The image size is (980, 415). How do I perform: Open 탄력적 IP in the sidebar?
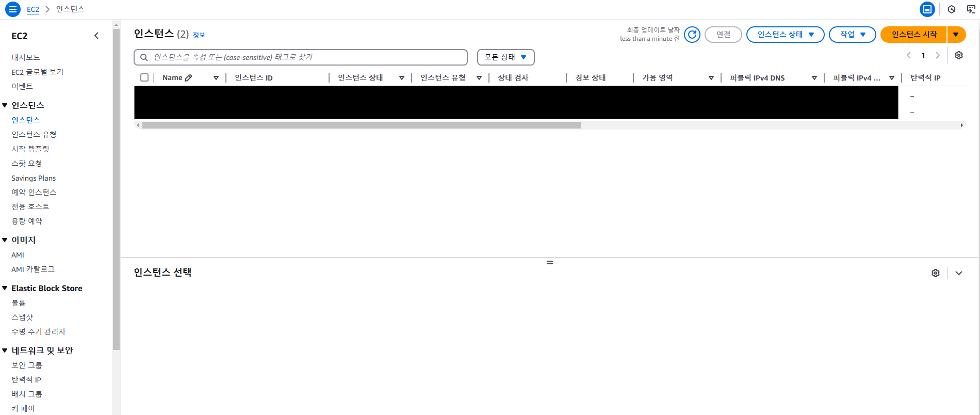tap(26, 379)
